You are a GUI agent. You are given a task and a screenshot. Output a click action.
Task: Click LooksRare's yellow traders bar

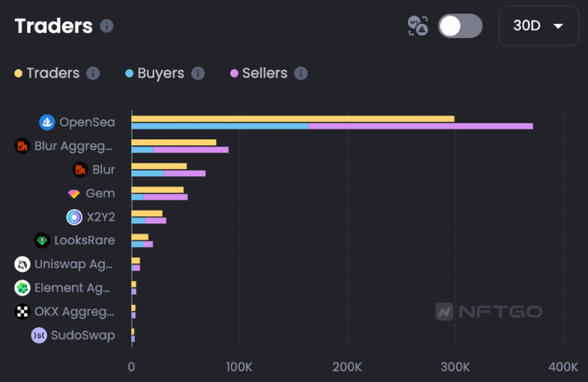pos(139,237)
